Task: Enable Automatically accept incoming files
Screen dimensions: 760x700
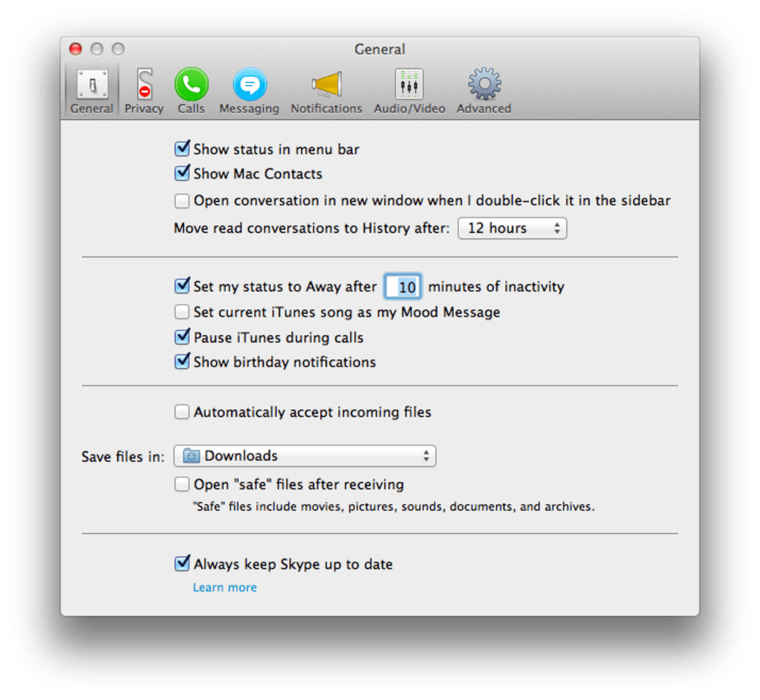Action: tap(182, 412)
